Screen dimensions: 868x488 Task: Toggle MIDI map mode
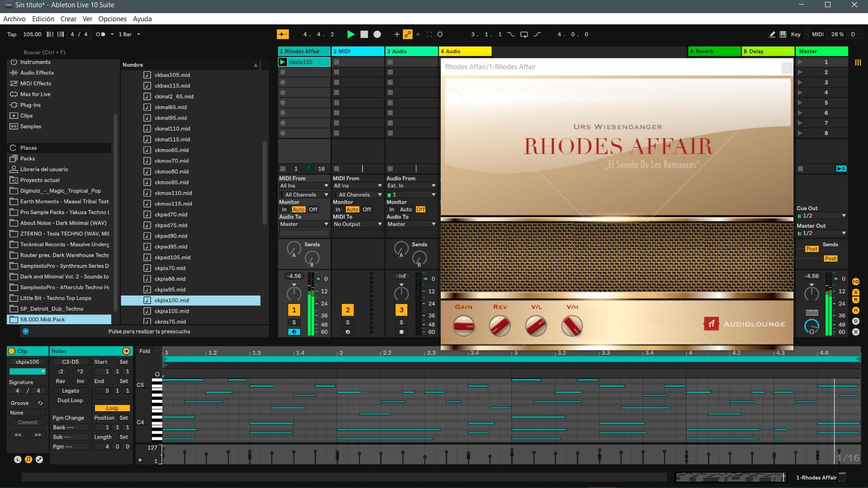click(817, 34)
